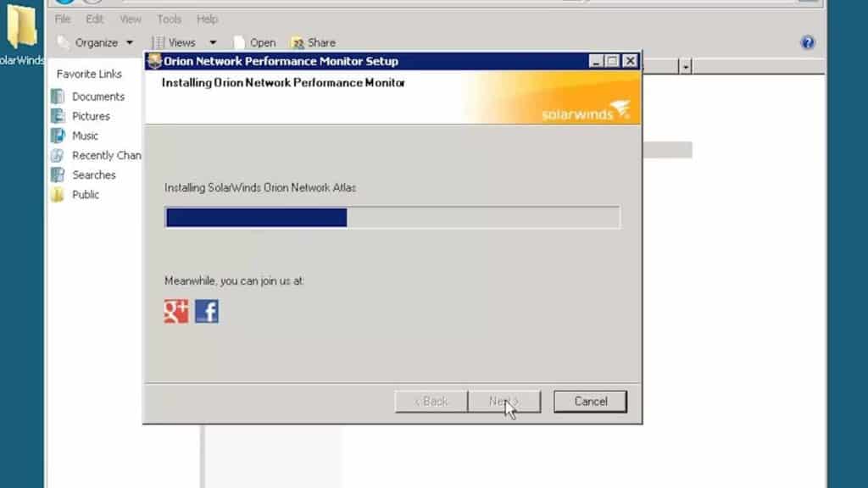Minimize the Orion setup window
The height and width of the screenshot is (488, 868).
(596, 61)
